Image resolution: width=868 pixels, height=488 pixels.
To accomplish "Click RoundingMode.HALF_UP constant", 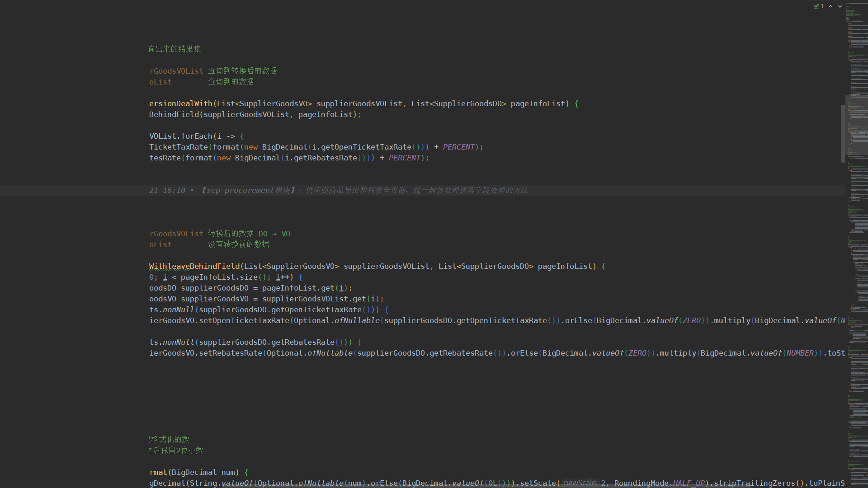I will click(659, 483).
